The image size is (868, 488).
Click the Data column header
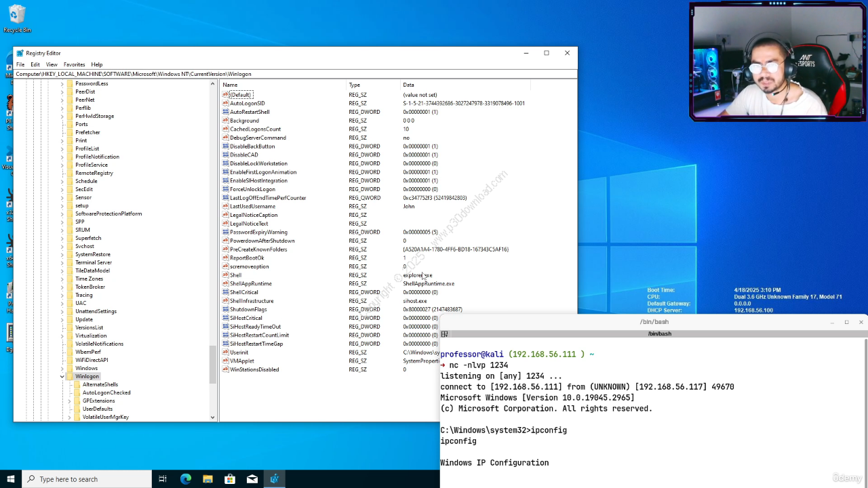(465, 85)
